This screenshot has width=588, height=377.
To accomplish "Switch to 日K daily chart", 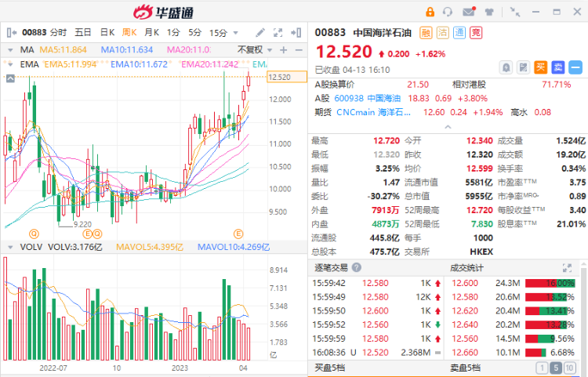I will click(x=107, y=33).
